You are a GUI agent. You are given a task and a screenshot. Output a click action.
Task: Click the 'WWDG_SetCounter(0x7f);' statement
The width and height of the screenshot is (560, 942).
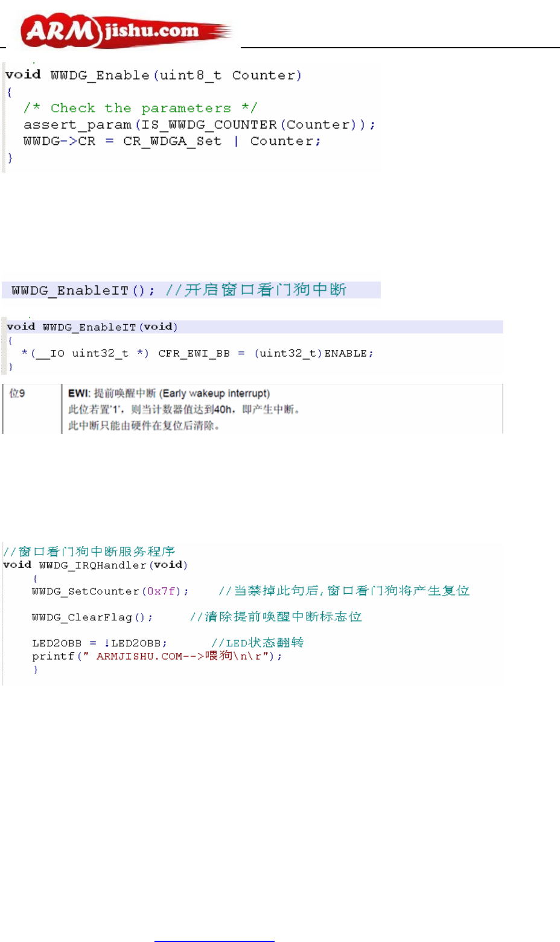click(110, 591)
